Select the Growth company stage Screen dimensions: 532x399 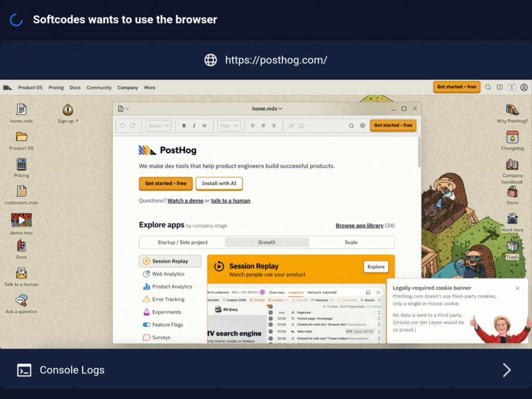tap(267, 242)
